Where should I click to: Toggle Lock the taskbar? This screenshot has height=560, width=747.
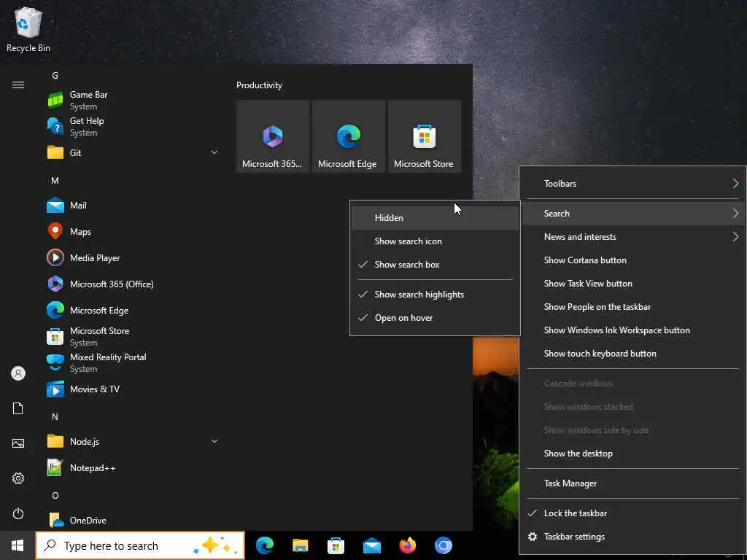[632, 513]
